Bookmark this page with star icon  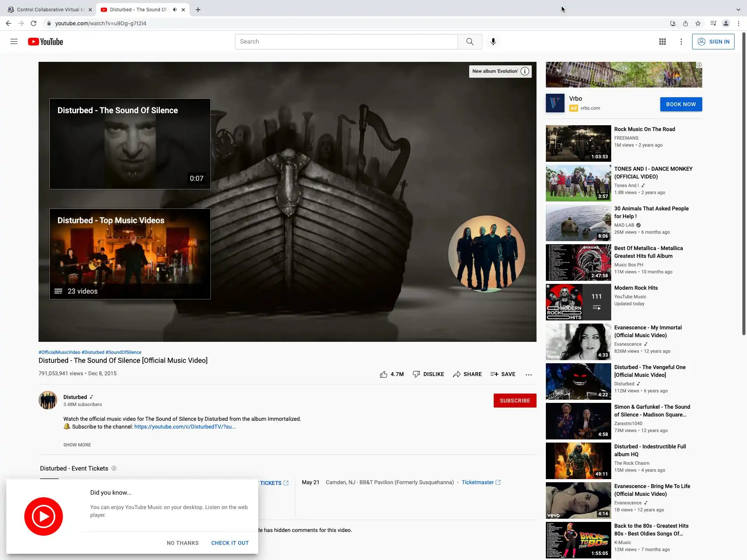tap(698, 23)
